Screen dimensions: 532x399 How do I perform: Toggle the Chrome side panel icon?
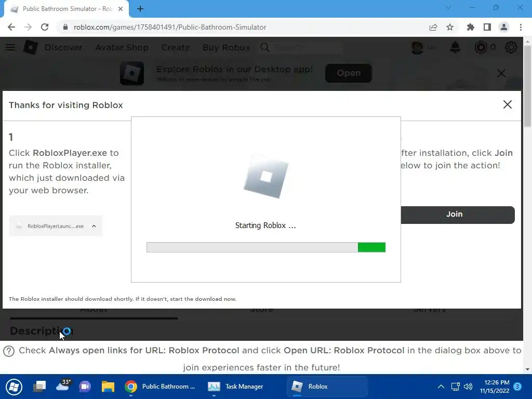487,27
